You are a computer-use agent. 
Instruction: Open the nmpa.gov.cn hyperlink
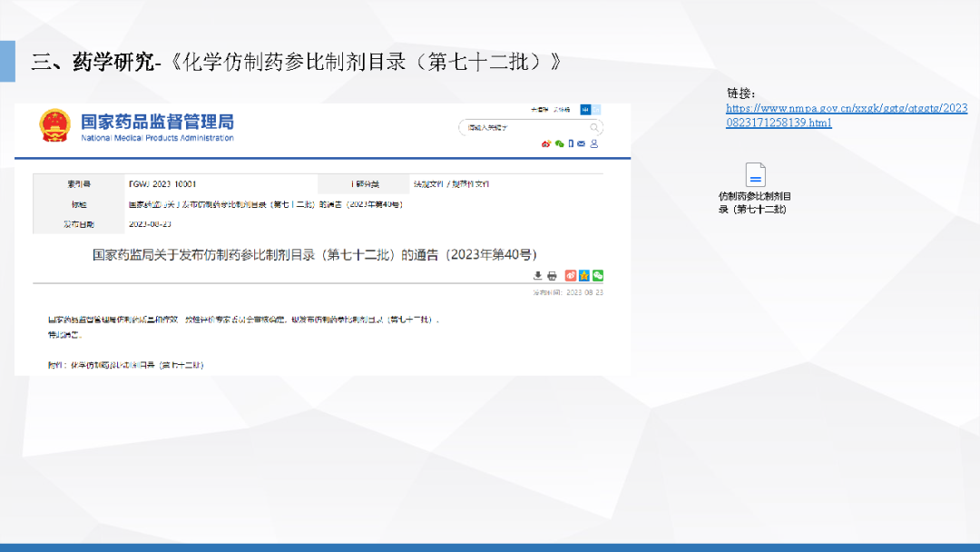pyautogui.click(x=846, y=114)
